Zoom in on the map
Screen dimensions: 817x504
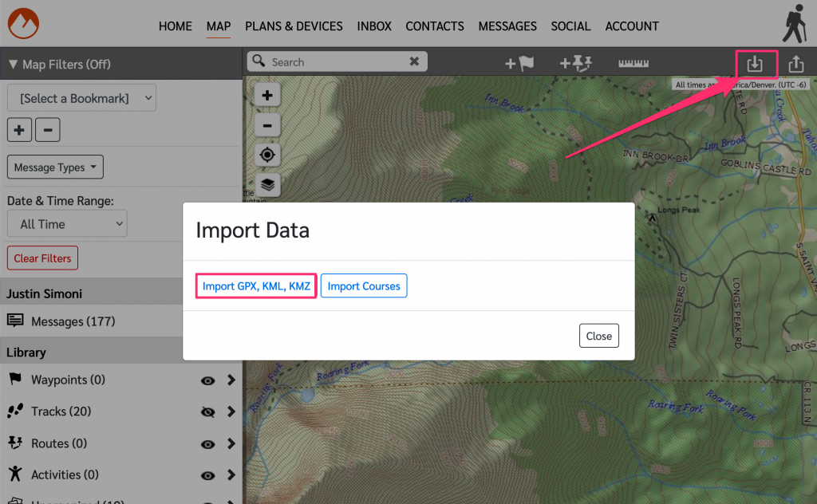pyautogui.click(x=267, y=96)
